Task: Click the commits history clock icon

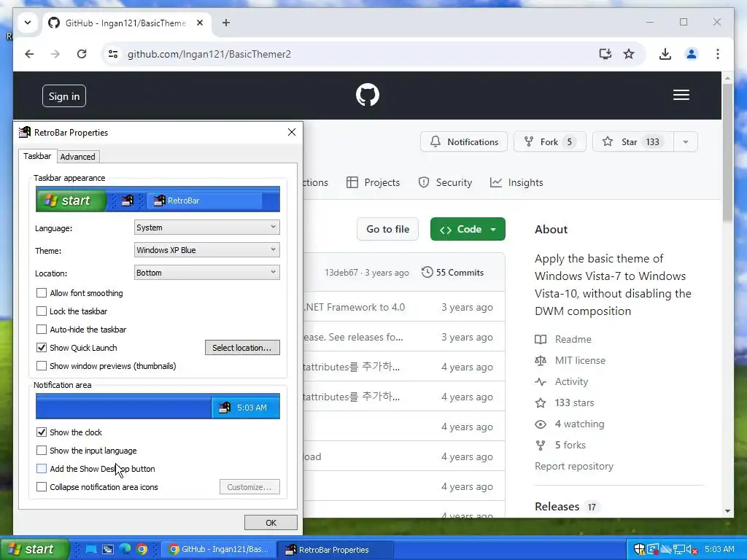Action: (427, 272)
